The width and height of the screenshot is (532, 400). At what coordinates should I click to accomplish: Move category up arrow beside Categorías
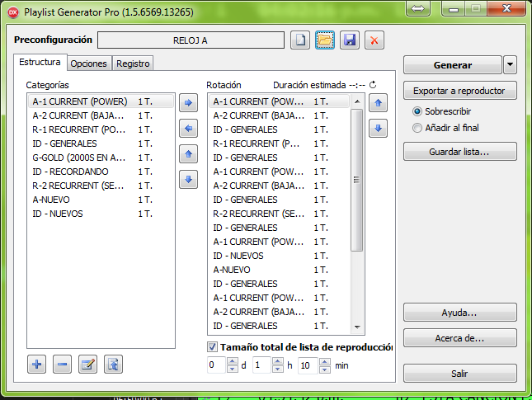click(188, 154)
